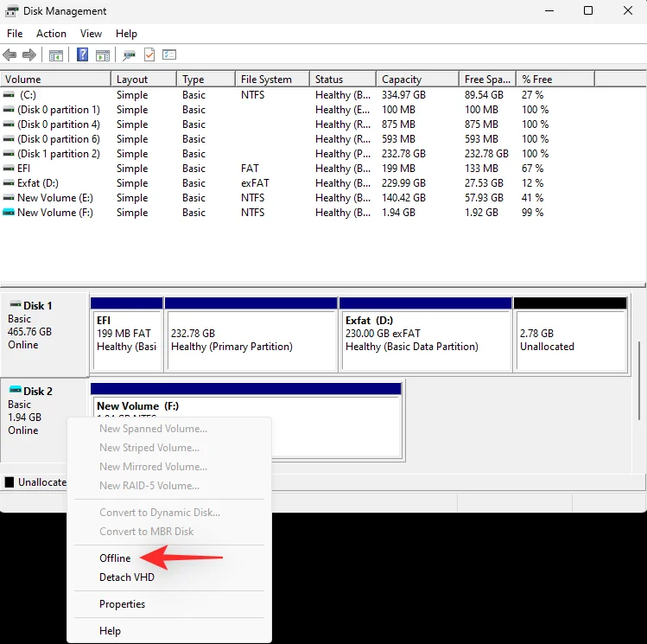This screenshot has height=644, width=647.
Task: Open the Help menu in menu bar
Action: [x=126, y=34]
